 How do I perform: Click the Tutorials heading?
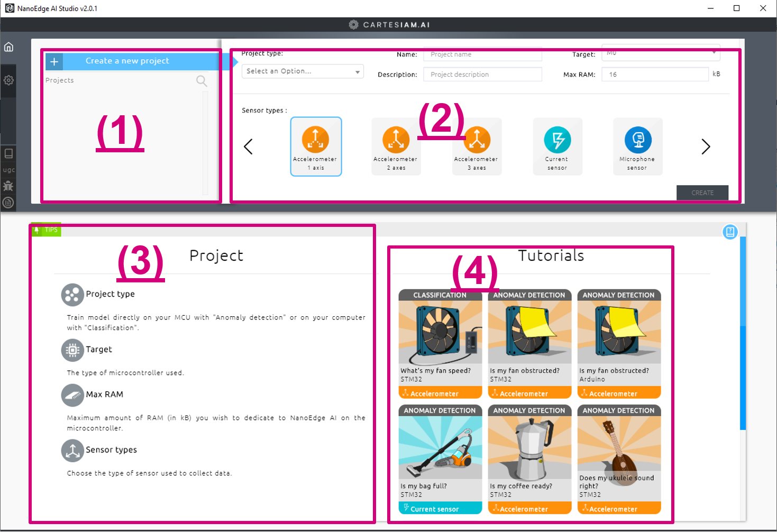551,256
